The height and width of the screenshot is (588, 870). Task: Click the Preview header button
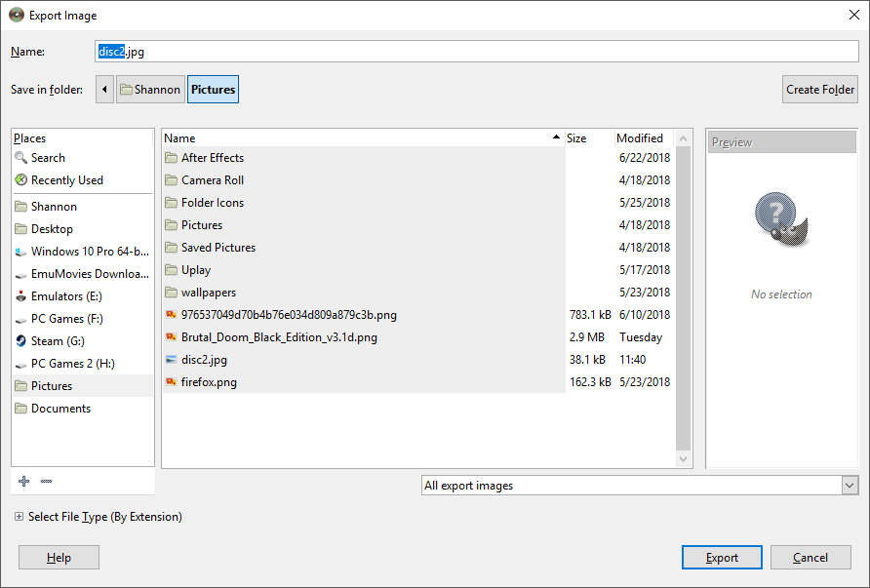point(782,142)
